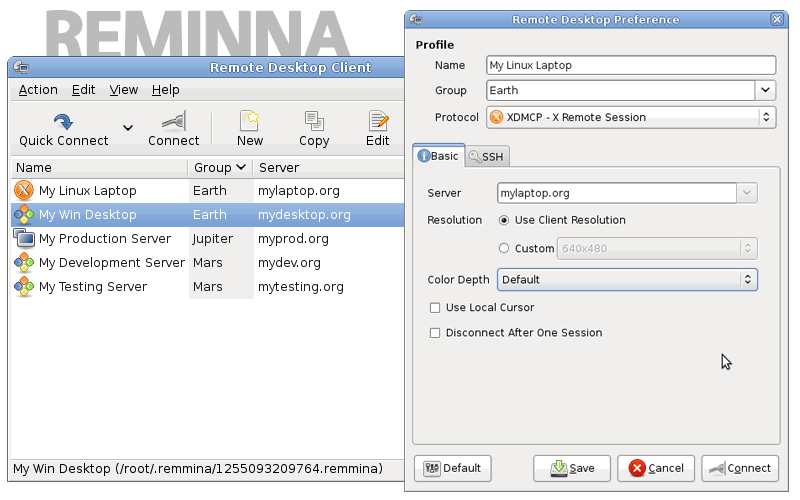Click the icon beside My Testing Server
The width and height of the screenshot is (800, 500).
pos(24,286)
